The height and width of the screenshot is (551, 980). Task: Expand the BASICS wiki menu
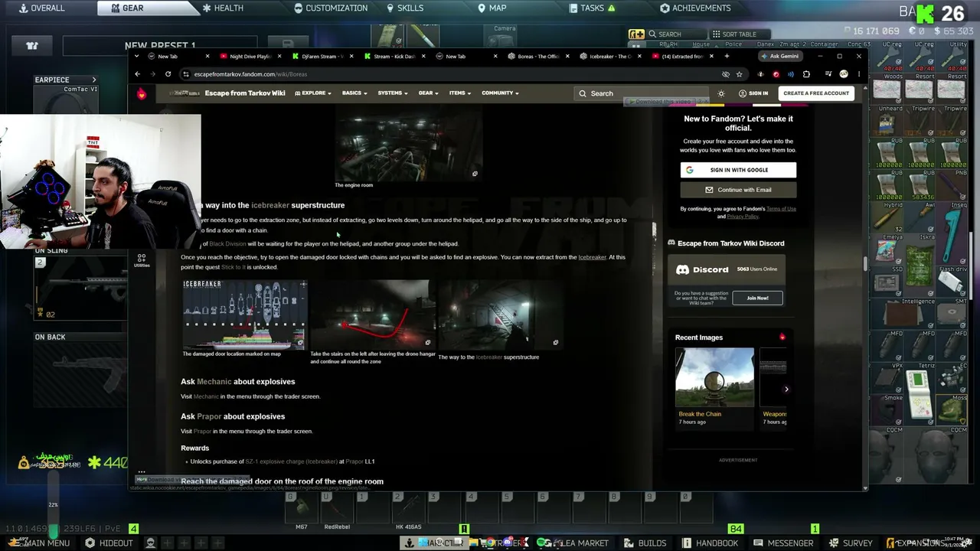[354, 93]
